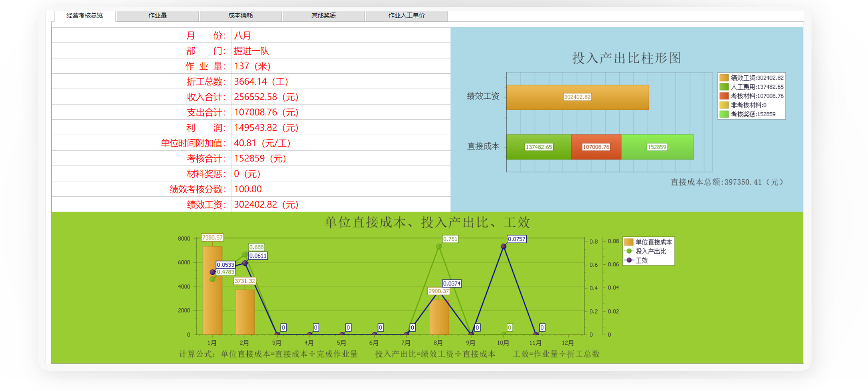Click the 投入产出比 legend line marker
Screen dimensions: 868x391
[x=629, y=251]
